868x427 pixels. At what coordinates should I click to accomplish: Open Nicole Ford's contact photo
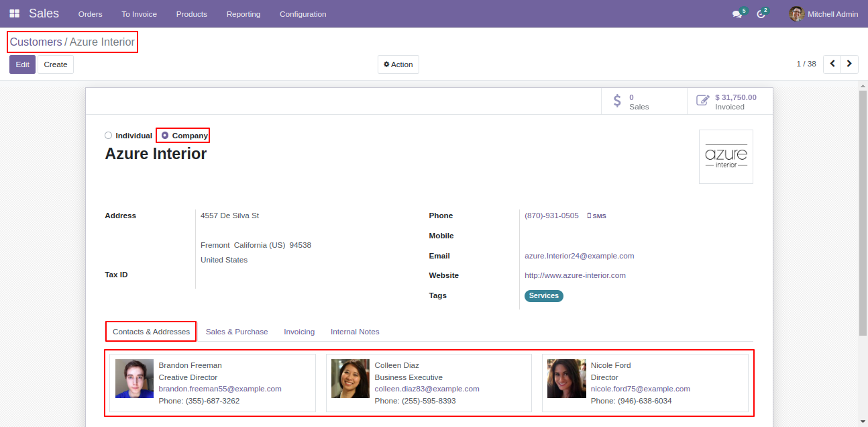pos(566,379)
